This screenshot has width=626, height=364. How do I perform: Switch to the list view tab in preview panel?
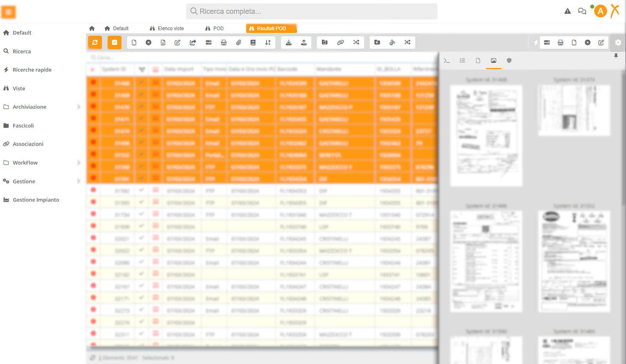coord(463,61)
